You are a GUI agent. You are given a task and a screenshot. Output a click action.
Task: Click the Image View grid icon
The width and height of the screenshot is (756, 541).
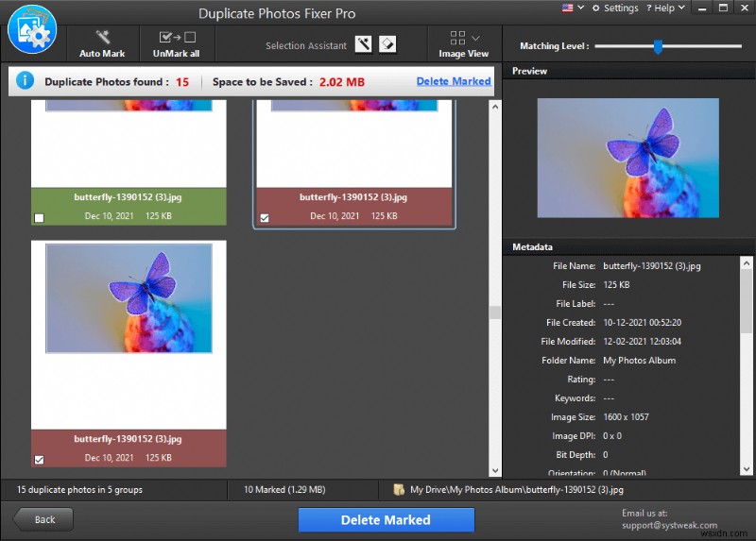coord(457,38)
